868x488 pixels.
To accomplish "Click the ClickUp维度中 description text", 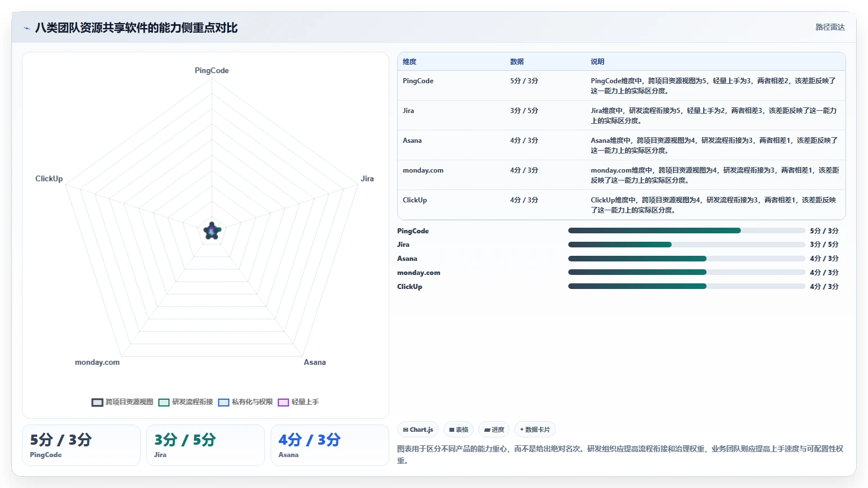I will click(x=713, y=205).
